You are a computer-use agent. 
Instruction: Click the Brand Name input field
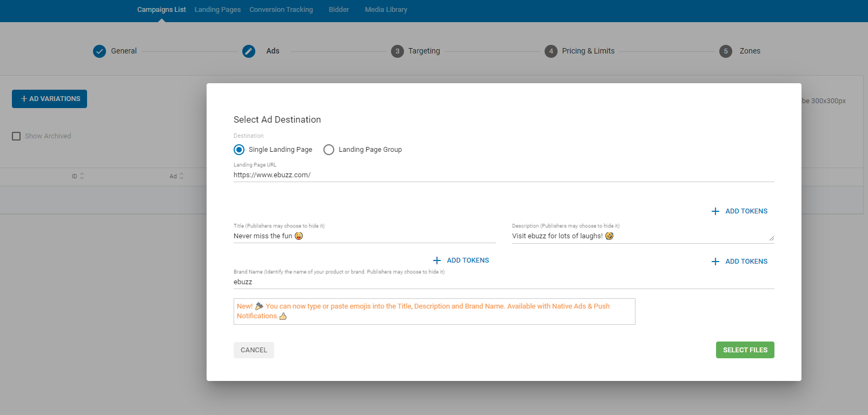point(503,282)
